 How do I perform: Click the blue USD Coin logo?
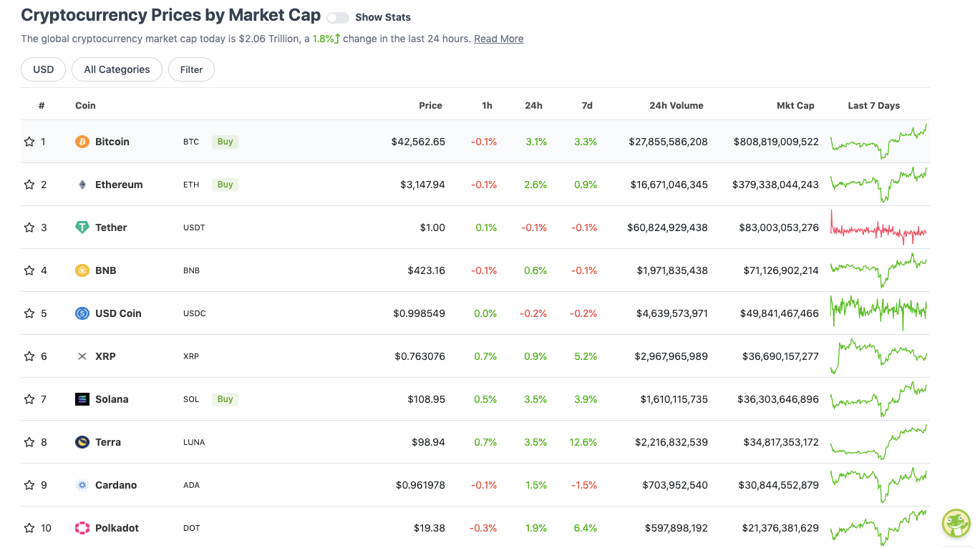pyautogui.click(x=82, y=313)
